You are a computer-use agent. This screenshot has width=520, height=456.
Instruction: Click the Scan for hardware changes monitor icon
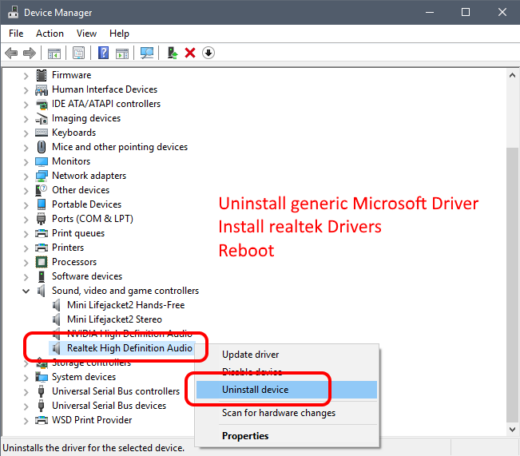[147, 53]
